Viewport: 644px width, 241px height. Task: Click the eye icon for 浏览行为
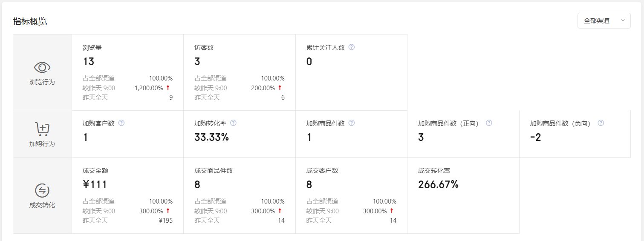[x=42, y=67]
